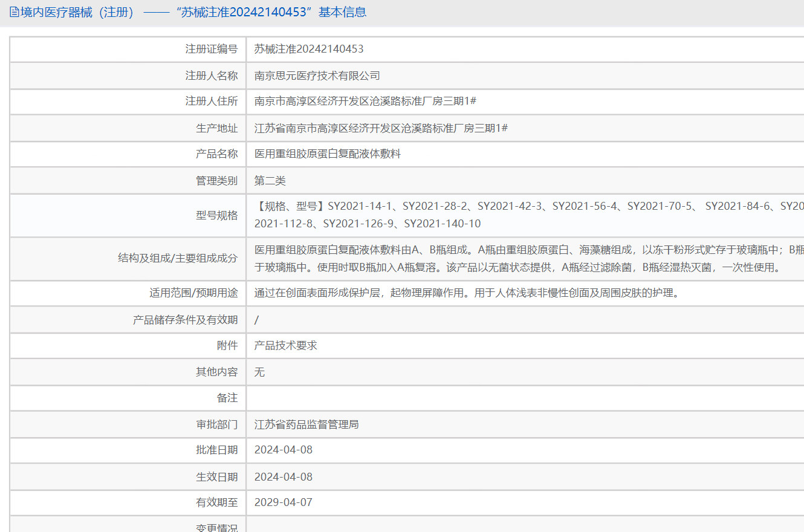The height and width of the screenshot is (532, 804).
Task: Click the slash value in the storage conditions row
Action: (257, 320)
